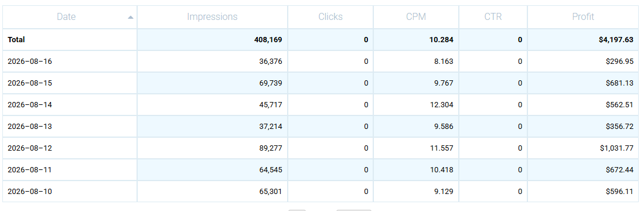Select CPM value 9.586
The width and height of the screenshot is (644, 211).
pyautogui.click(x=444, y=127)
